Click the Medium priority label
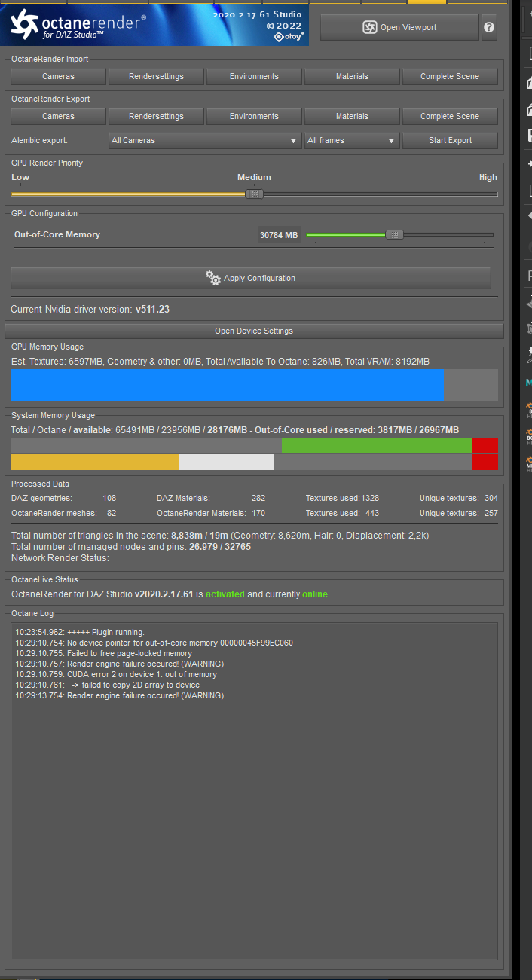The image size is (532, 980). (x=254, y=177)
